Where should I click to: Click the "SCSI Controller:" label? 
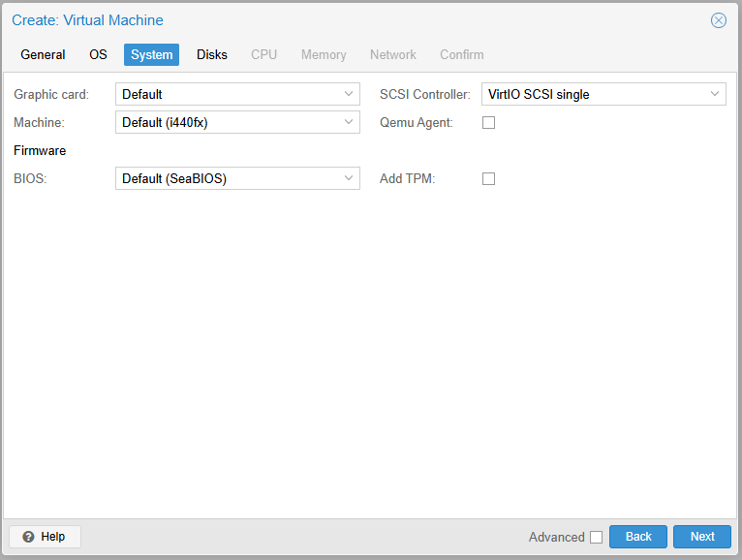425,95
